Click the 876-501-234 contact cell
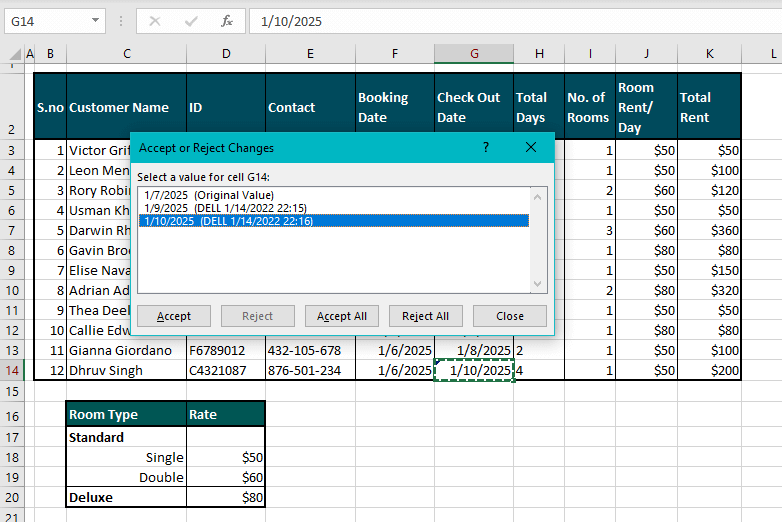Viewport: 782px width, 522px height. click(x=310, y=370)
